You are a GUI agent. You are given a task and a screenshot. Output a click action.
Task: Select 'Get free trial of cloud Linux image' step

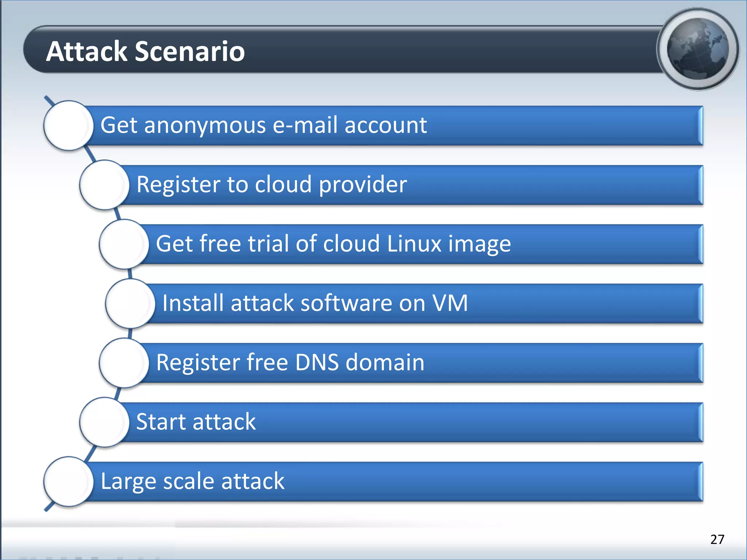[422, 244]
